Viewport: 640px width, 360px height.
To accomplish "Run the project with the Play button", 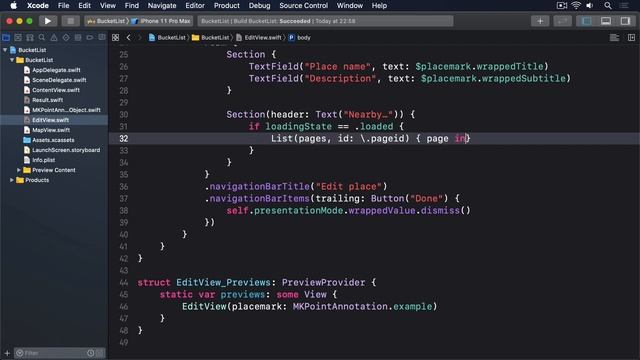I will tap(47, 21).
